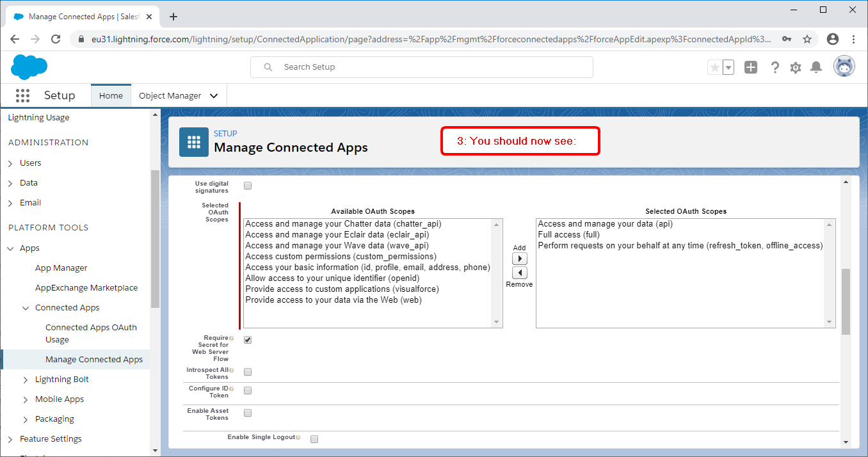Select Access and manage your Chatter data scope
Image resolution: width=868 pixels, height=457 pixels.
[x=344, y=224]
